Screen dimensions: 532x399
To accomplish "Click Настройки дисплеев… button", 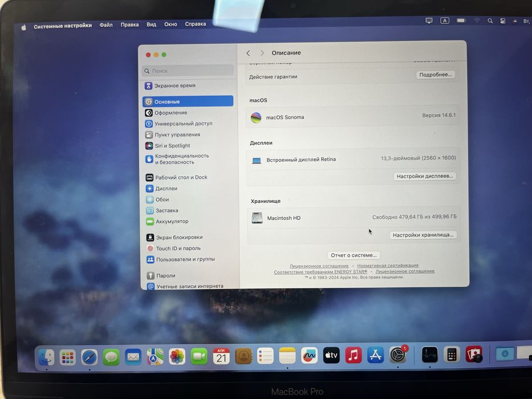I will [x=425, y=176].
